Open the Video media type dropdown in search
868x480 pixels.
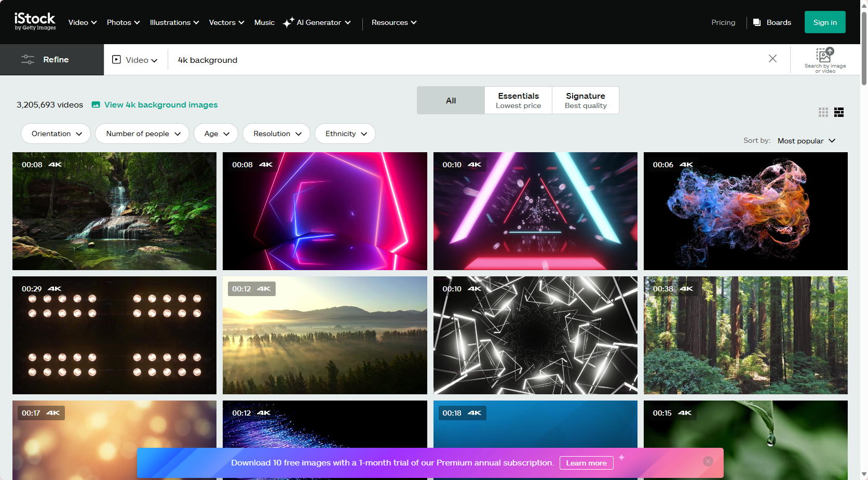click(135, 60)
